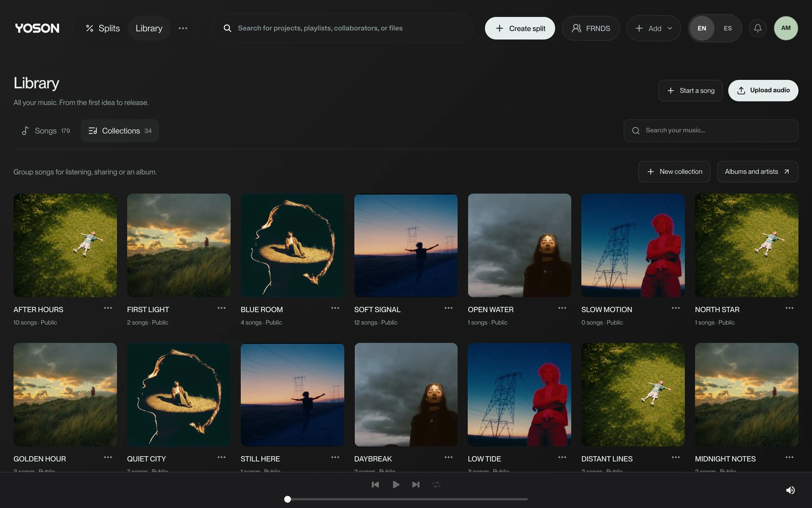Switch language to ES
Viewport: 812px width, 508px height.
point(728,28)
